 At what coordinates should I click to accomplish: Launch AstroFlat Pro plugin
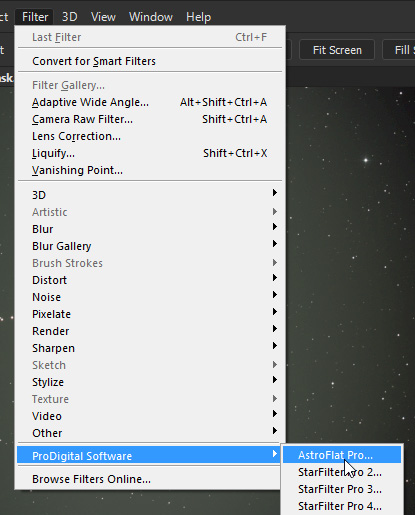pyautogui.click(x=342, y=455)
